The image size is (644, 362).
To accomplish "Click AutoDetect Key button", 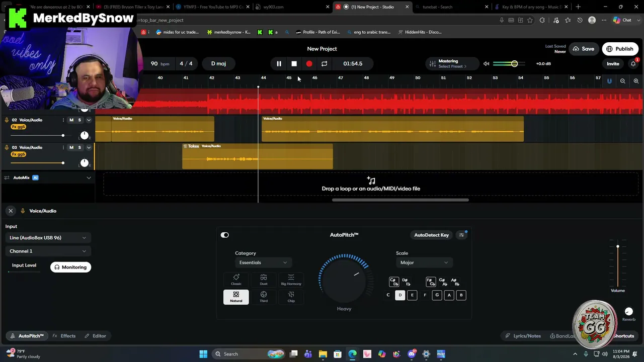I will point(431,235).
